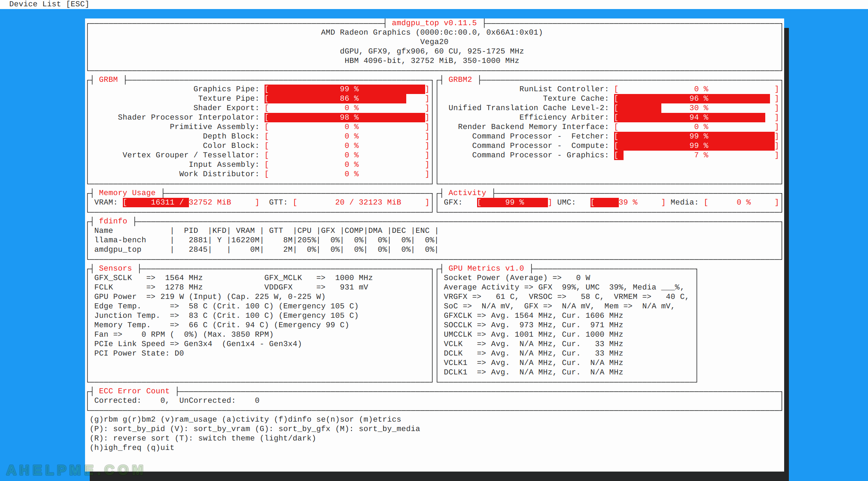Click the UMCCLK metric line
Viewport: 868px width, 481px height.
click(x=533, y=334)
